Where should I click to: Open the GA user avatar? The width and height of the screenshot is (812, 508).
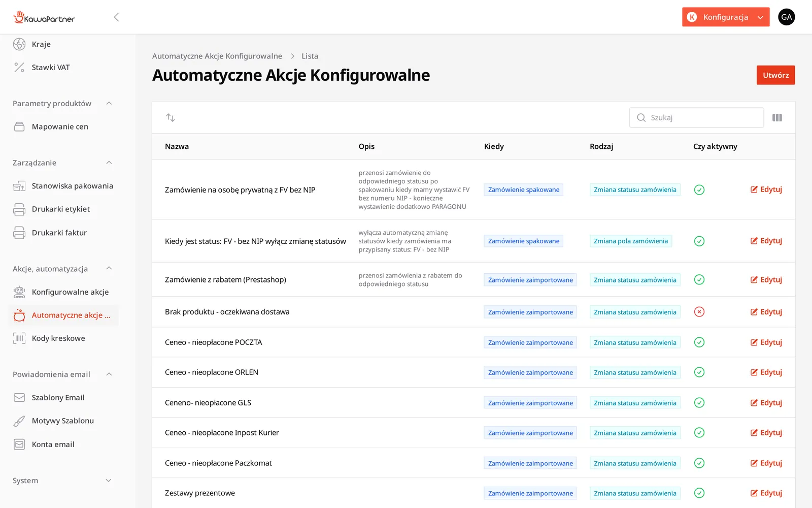[787, 17]
